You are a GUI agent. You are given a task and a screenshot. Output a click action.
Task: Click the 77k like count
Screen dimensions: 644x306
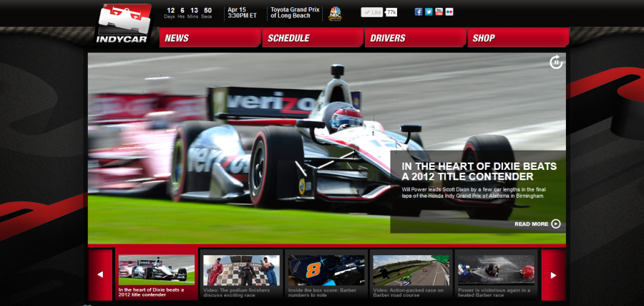click(x=391, y=12)
